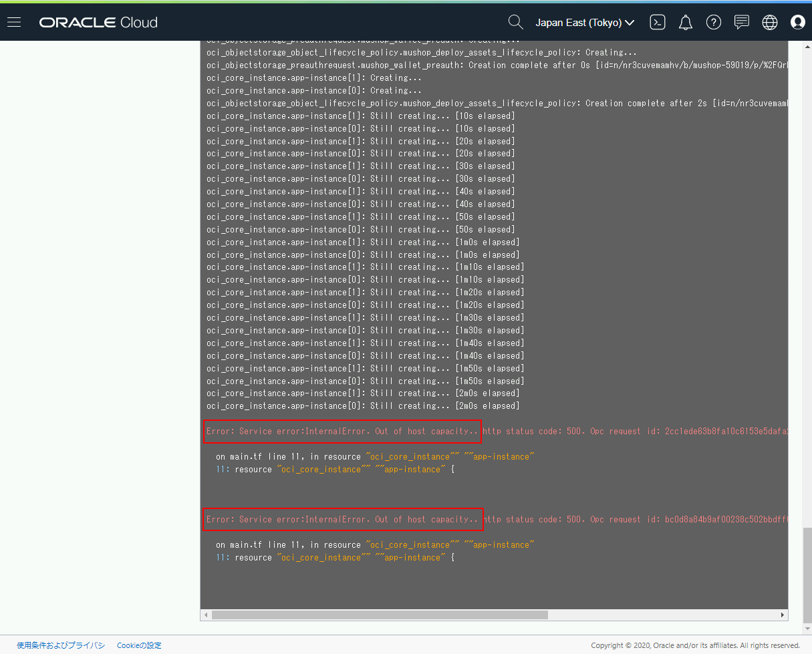This screenshot has height=654, width=812.
Task: Click the Oracle Cloud logo
Action: 98,22
